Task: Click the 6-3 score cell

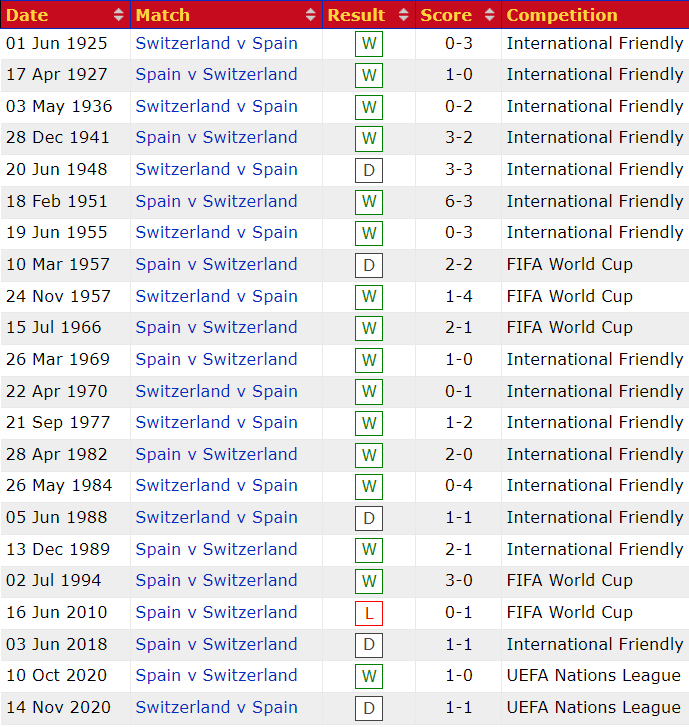Action: coord(460,201)
